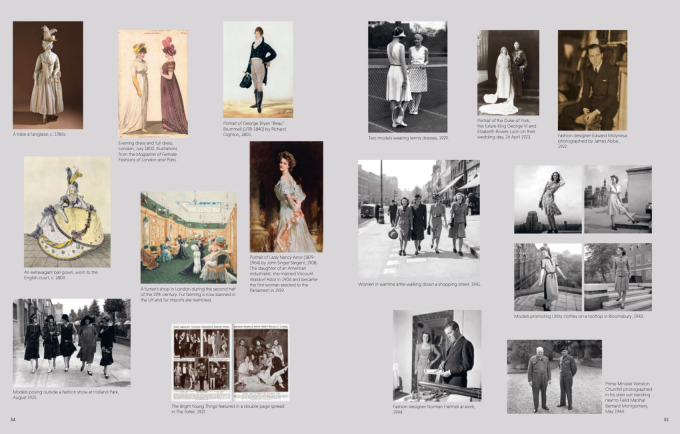Click the Holland Park fashion show models photo
Screen dimensions: 680x434
71,342
